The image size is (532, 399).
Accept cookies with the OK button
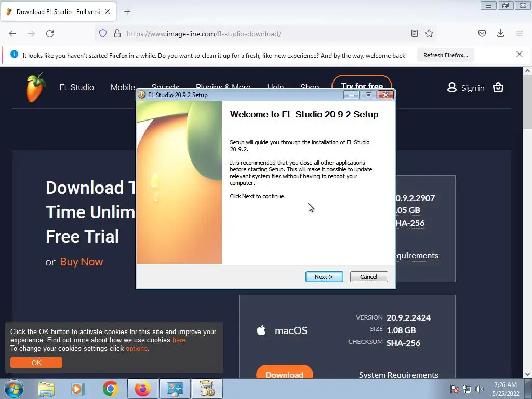click(36, 363)
